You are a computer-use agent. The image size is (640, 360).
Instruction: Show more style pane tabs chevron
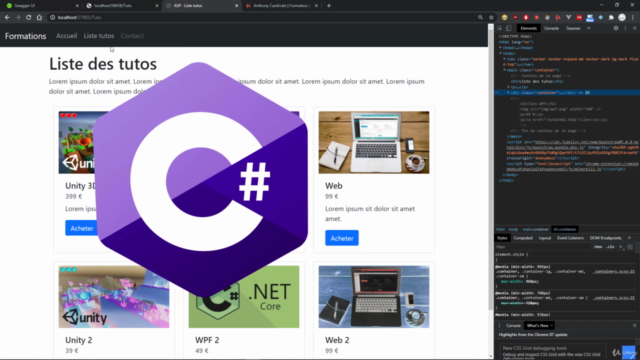click(x=629, y=238)
